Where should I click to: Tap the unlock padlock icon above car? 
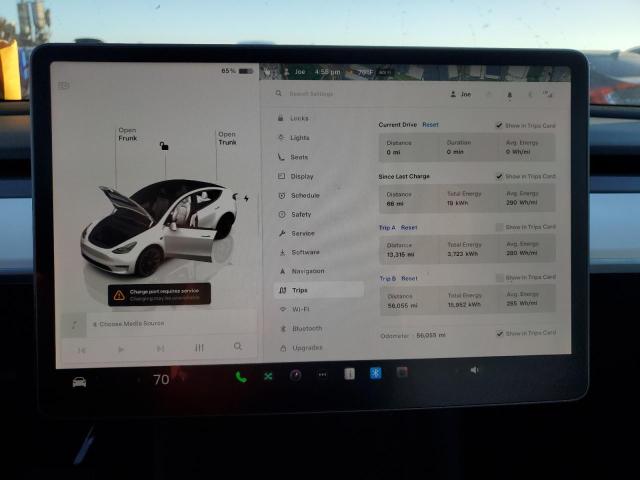pos(164,146)
